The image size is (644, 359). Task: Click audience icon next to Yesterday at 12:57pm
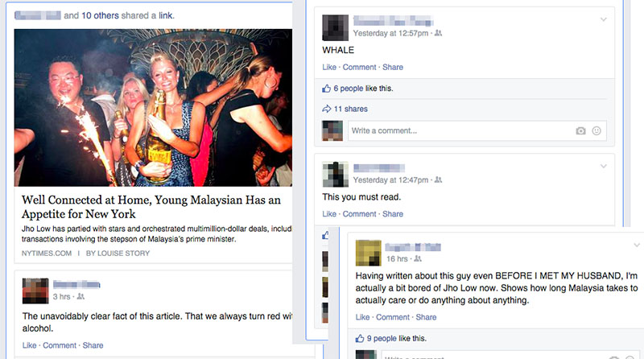(x=438, y=33)
